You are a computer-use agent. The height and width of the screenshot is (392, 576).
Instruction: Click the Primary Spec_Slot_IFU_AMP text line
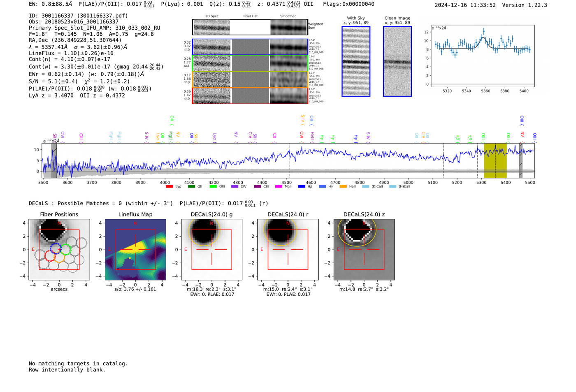coord(95,28)
